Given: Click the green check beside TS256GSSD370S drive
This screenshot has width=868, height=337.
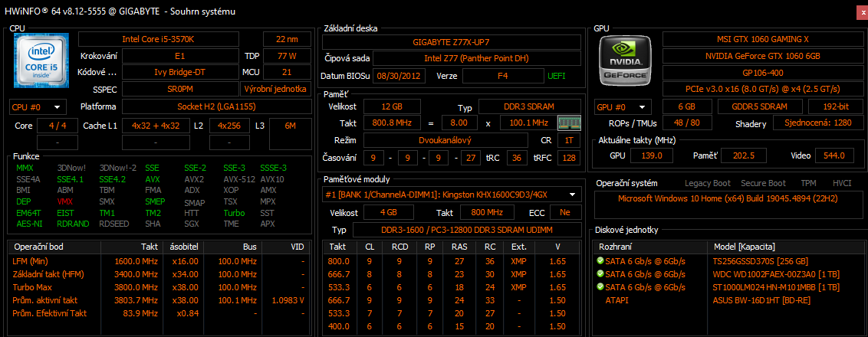Looking at the screenshot, I should click(600, 260).
